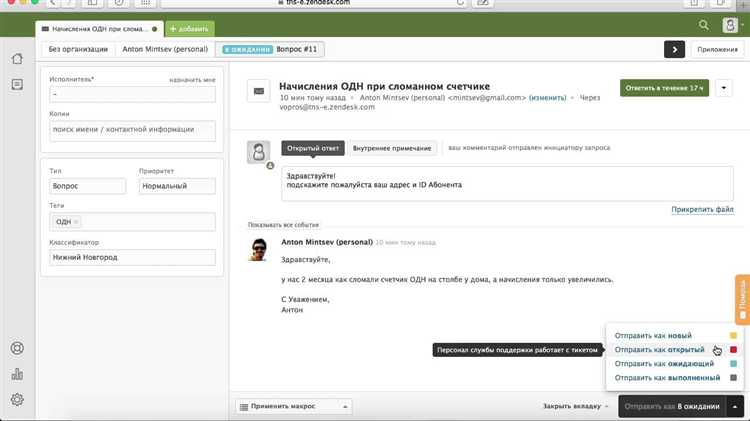Image resolution: width=750 pixels, height=421 pixels.
Task: Go to next ticket with arrow button
Action: tap(676, 48)
